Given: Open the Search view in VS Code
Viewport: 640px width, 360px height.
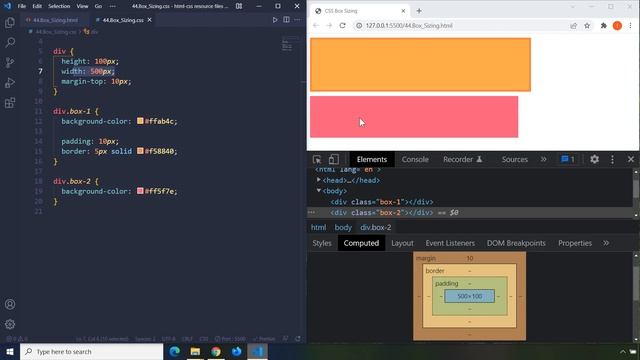Looking at the screenshot, I should [x=10, y=42].
